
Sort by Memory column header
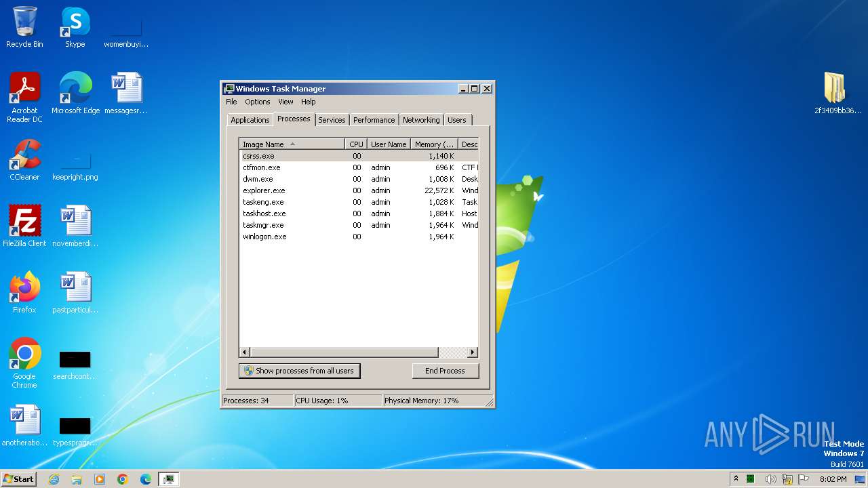435,144
